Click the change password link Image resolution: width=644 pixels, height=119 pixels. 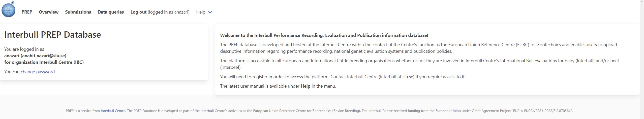38,72
